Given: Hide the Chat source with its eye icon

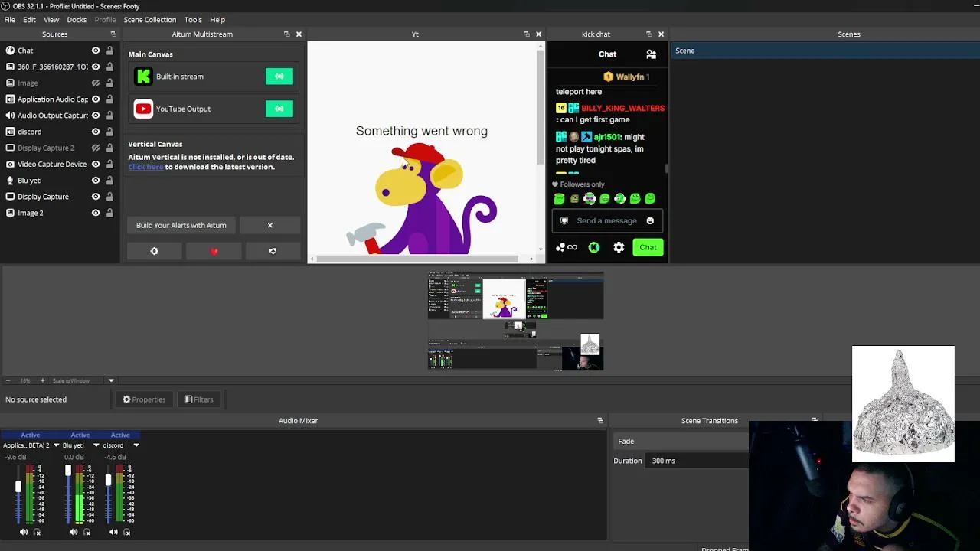Looking at the screenshot, I should [96, 51].
